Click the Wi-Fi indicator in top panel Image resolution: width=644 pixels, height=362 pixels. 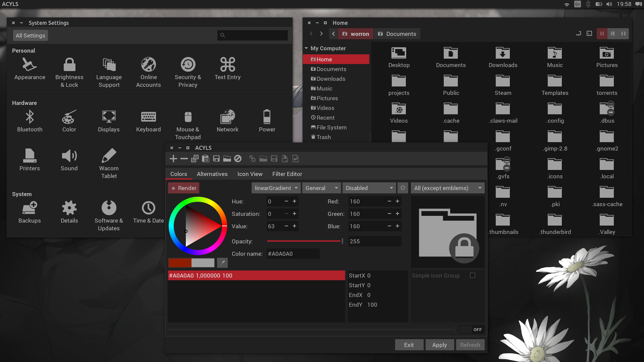tap(567, 4)
